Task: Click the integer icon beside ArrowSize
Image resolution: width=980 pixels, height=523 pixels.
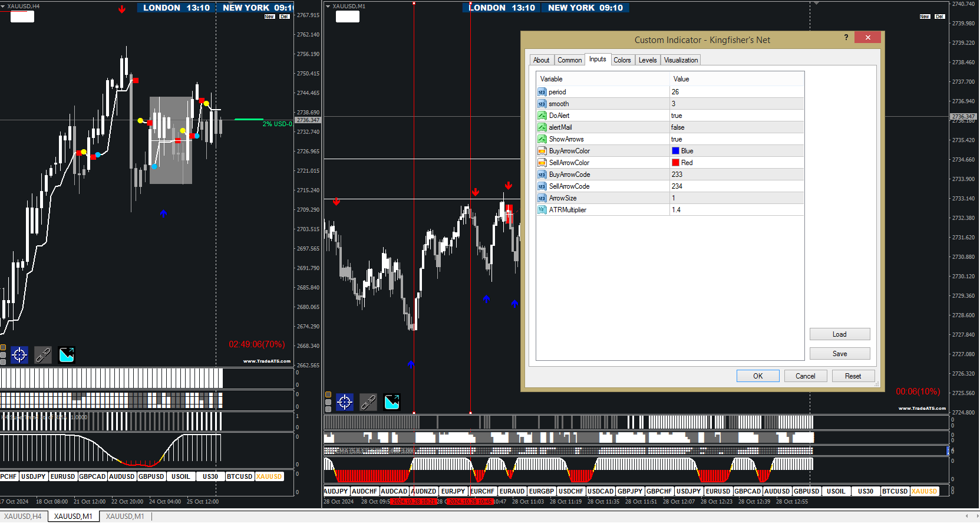Action: [542, 198]
